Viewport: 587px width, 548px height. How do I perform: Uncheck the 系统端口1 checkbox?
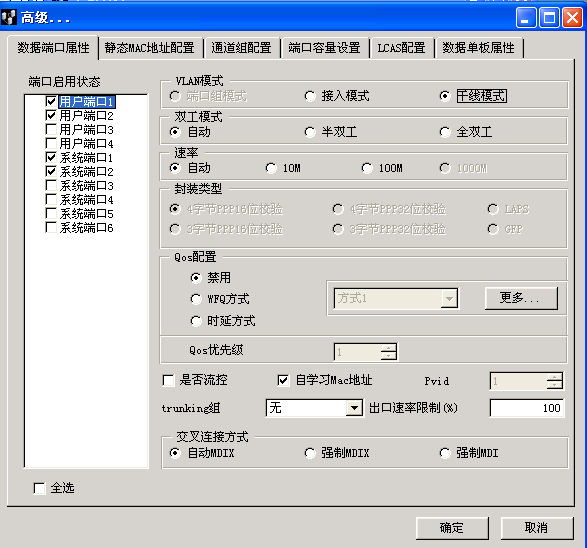[51, 158]
